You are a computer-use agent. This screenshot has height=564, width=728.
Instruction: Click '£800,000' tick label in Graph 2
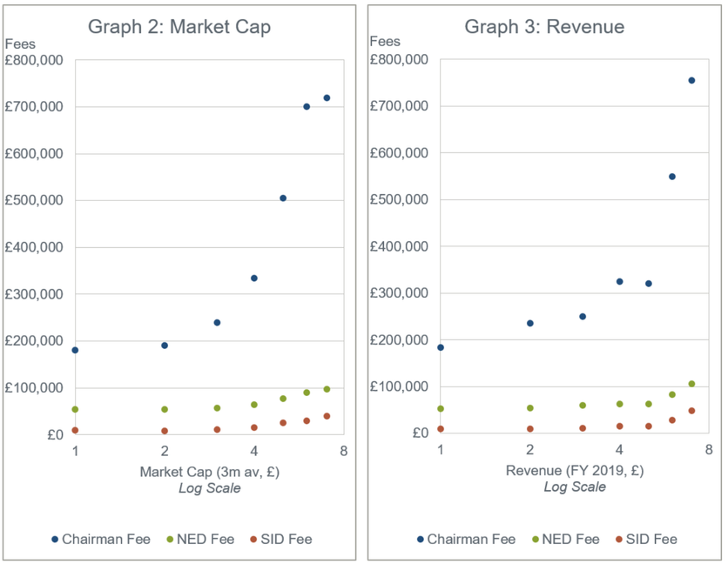tap(34, 60)
